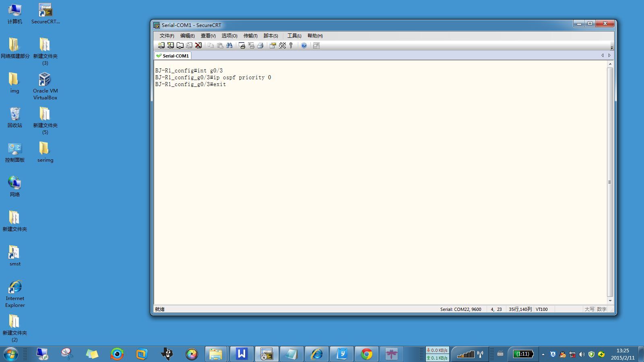Show hidden tray icons arrow
Viewport: 644px width, 362px height.
point(543,354)
